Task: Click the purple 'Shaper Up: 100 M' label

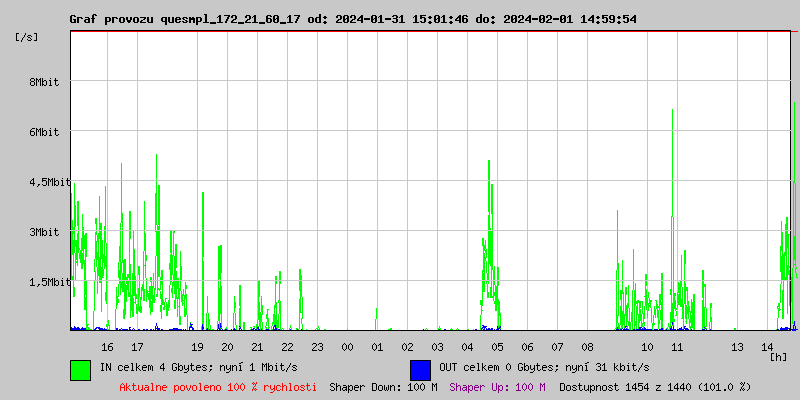Action: click(497, 387)
